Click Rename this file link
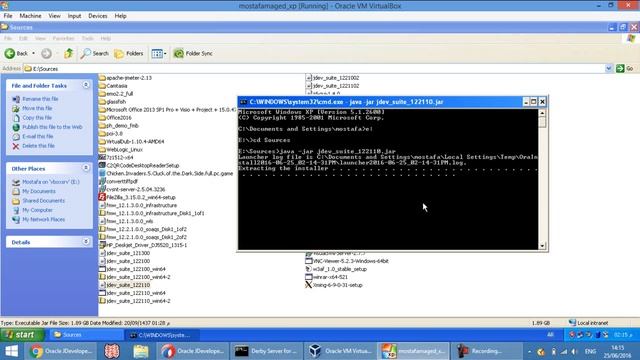 pyautogui.click(x=40, y=99)
